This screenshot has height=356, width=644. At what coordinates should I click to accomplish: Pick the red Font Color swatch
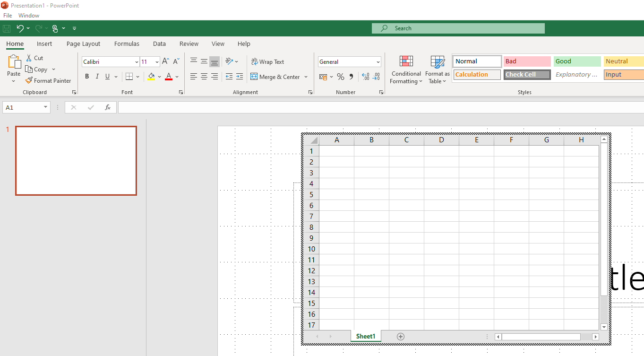168,78
